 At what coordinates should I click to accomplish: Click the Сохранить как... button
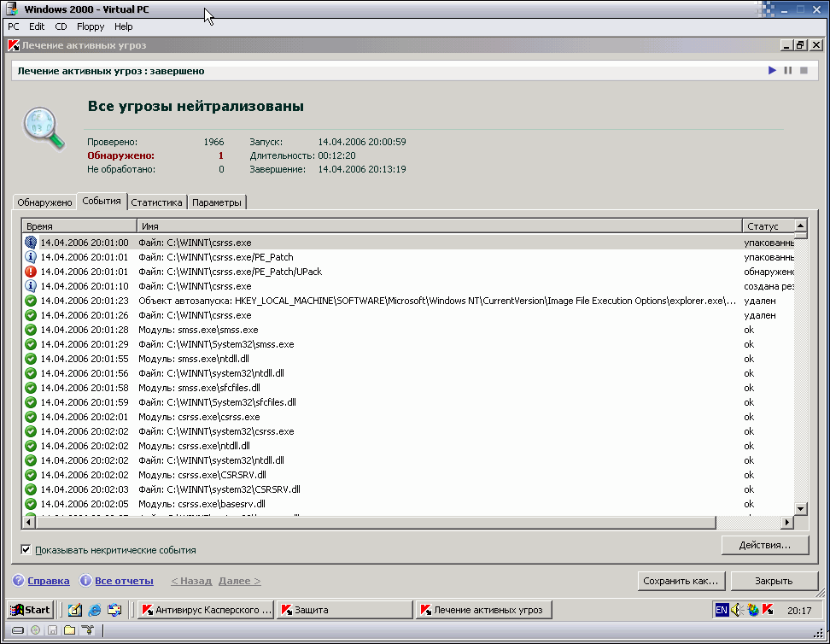pos(681,581)
